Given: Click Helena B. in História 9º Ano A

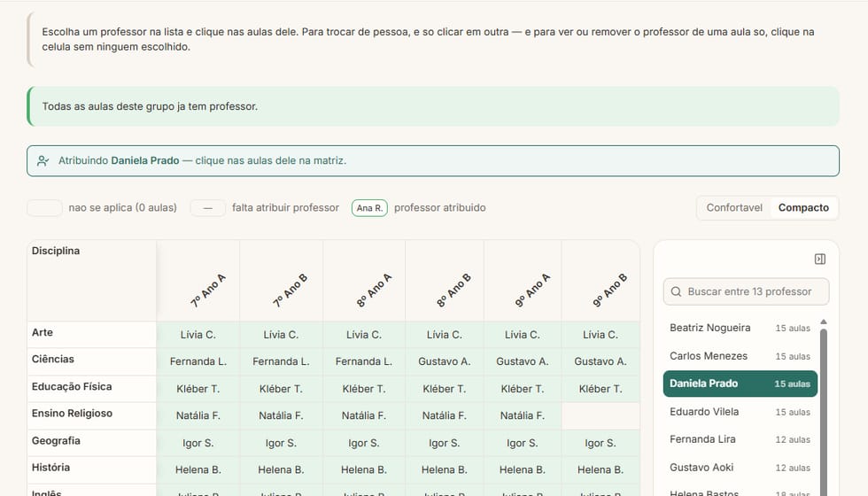Looking at the screenshot, I should [x=523, y=469].
